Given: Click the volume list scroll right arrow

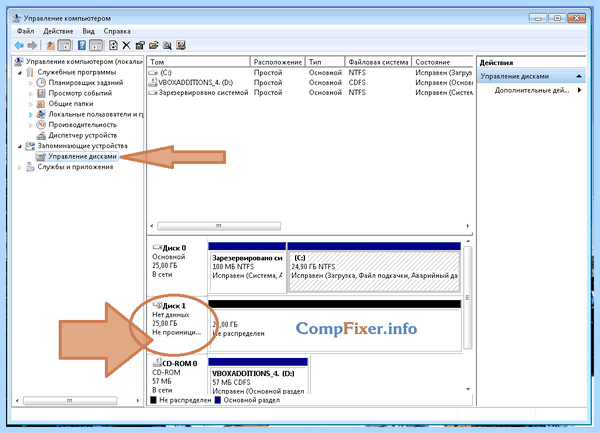Looking at the screenshot, I should [x=468, y=226].
